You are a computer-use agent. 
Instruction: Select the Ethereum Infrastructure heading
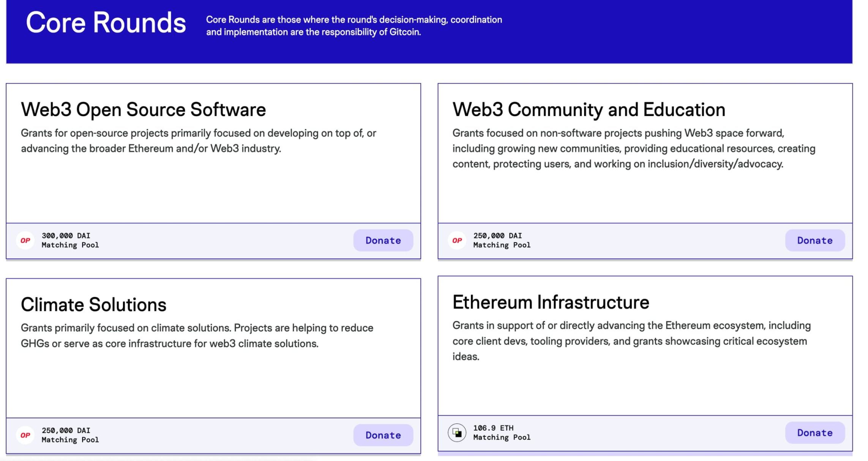[551, 302]
